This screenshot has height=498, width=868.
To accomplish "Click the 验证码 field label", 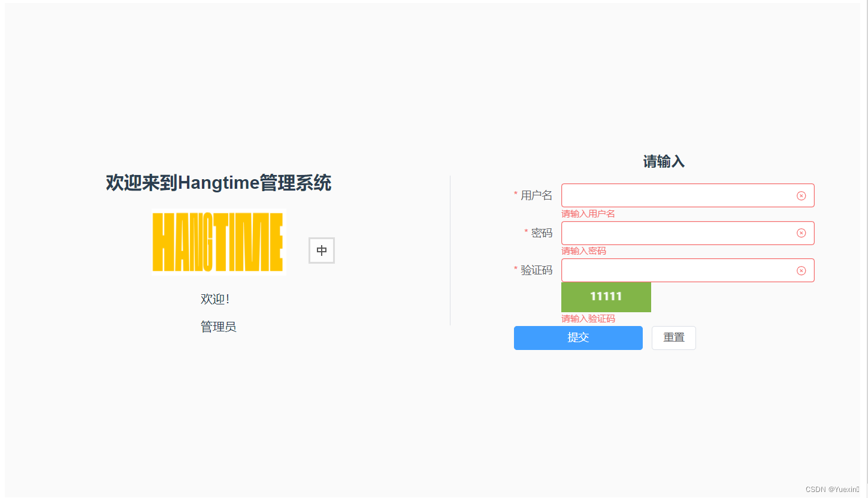I will coord(537,270).
